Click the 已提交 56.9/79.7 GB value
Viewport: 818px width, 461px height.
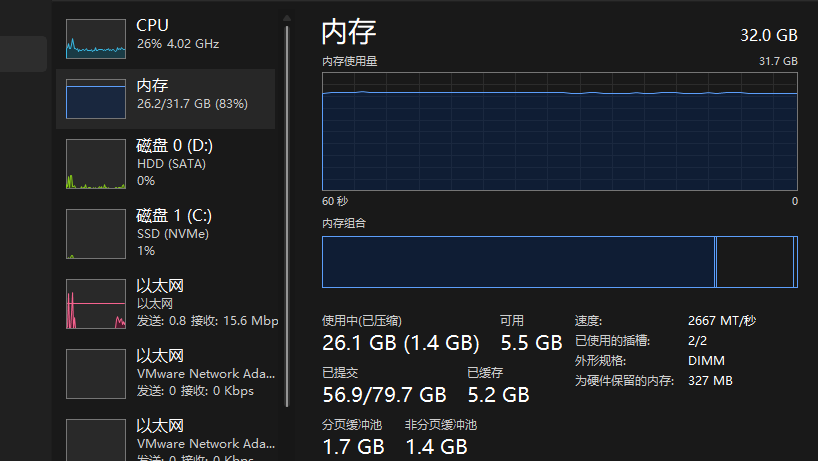[384, 395]
